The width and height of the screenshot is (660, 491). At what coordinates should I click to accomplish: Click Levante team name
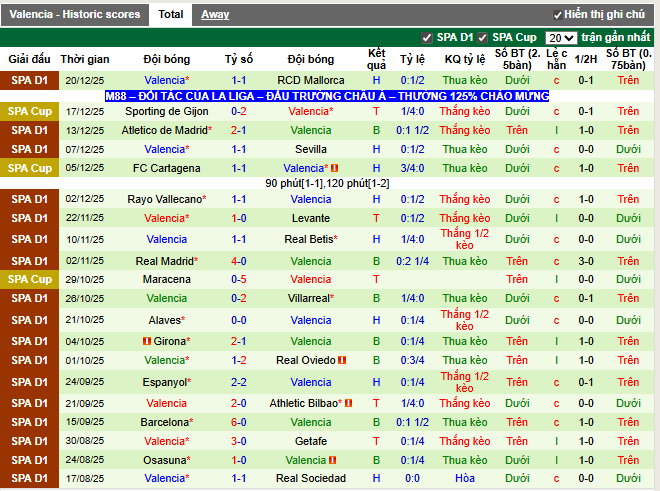click(x=311, y=218)
